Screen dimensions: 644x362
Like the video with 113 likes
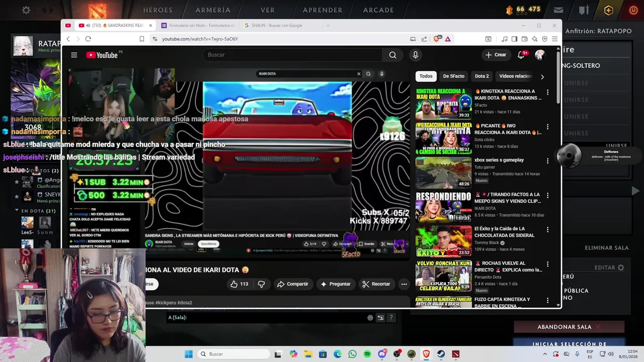click(239, 284)
